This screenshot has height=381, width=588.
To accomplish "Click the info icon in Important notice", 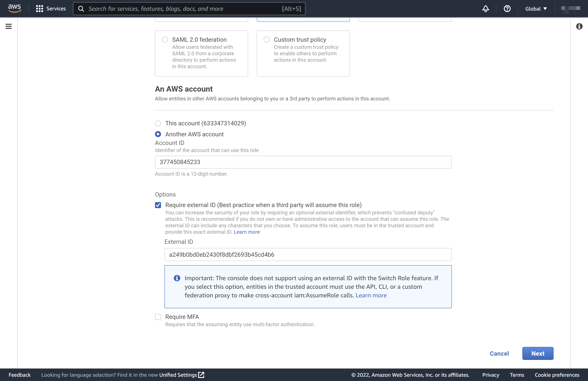I will point(177,278).
